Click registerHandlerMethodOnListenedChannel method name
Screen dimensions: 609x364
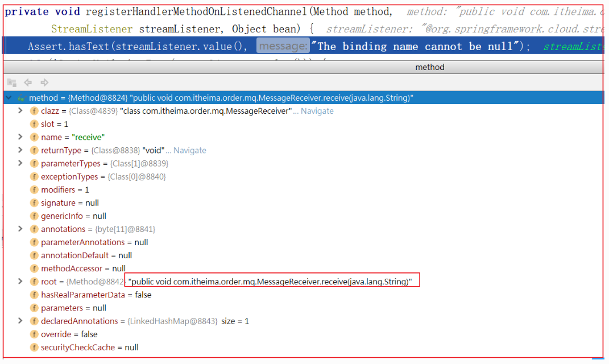pos(196,11)
